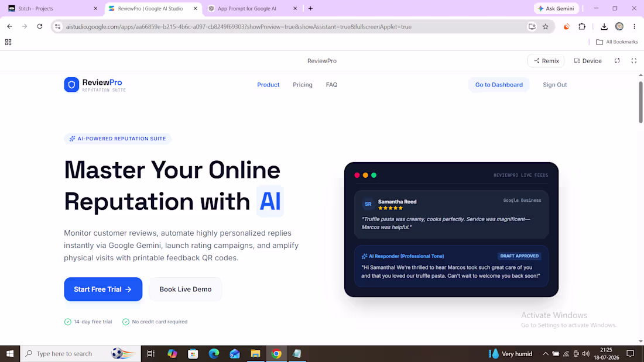Viewport: 644px width, 362px height.
Task: Open the Windows Start menu
Action: (10, 353)
